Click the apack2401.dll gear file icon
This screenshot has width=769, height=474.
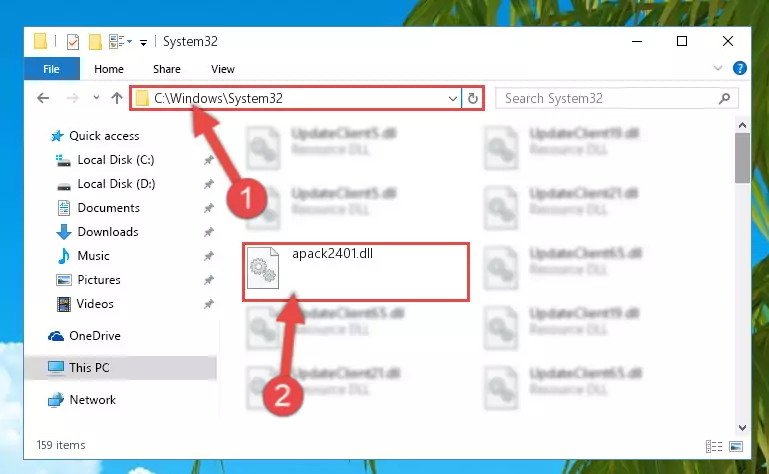263,268
